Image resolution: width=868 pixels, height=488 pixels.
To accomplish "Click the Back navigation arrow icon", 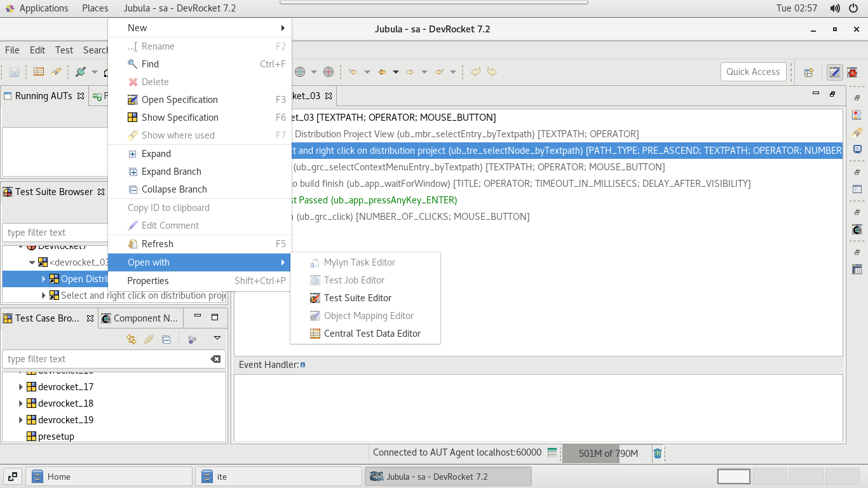I will [x=382, y=72].
